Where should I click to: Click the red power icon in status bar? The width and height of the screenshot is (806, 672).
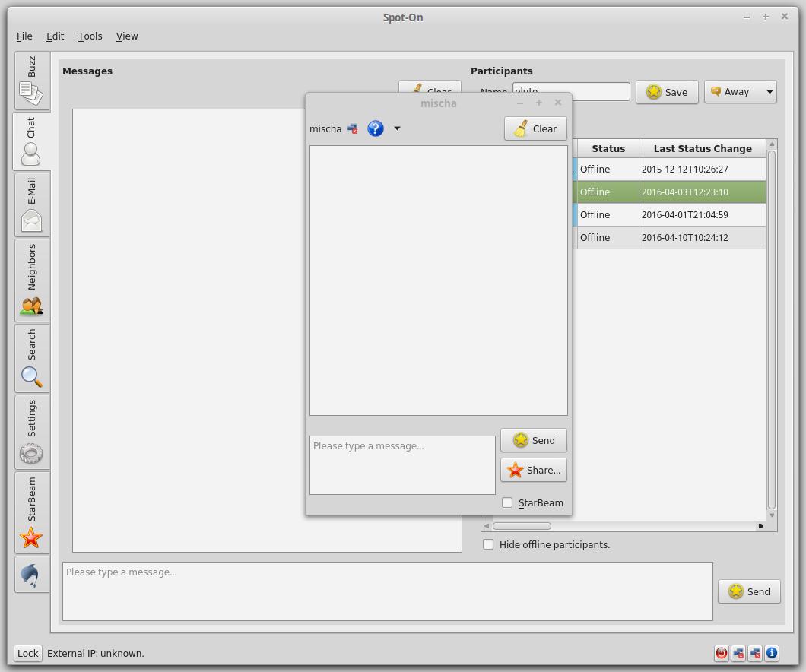(722, 653)
